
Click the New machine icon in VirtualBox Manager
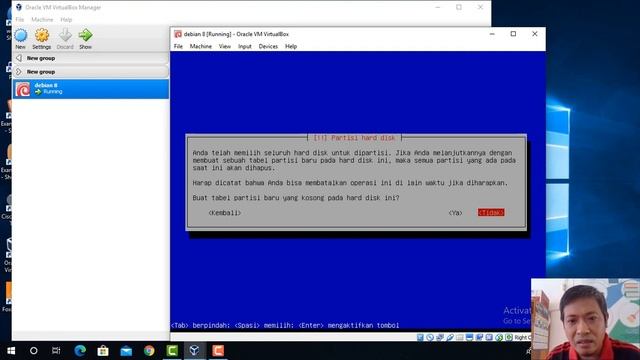pos(20,36)
